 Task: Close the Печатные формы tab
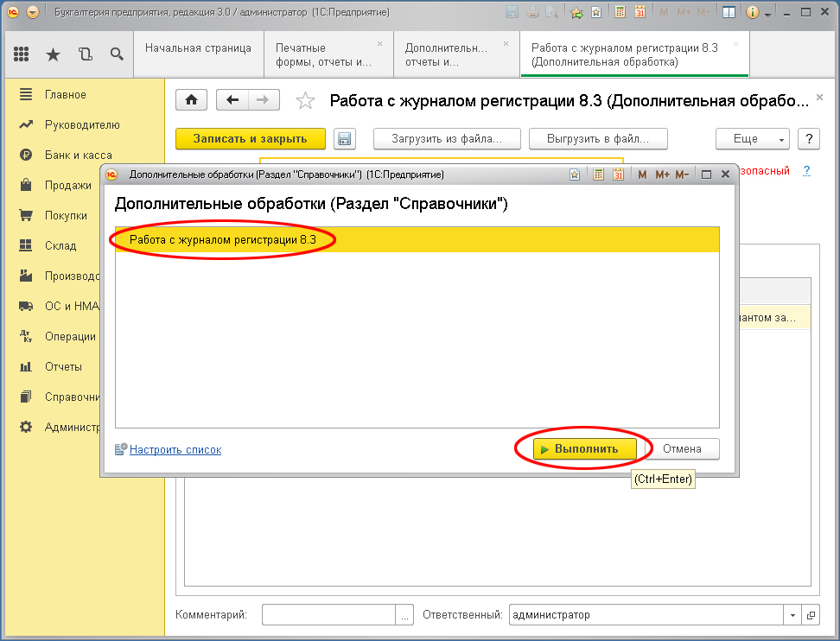point(380,44)
